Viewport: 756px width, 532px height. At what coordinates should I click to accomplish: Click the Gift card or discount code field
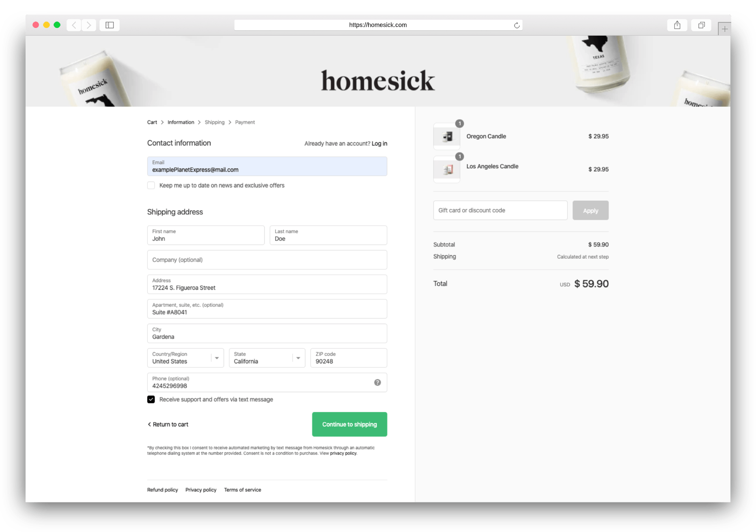click(500, 210)
